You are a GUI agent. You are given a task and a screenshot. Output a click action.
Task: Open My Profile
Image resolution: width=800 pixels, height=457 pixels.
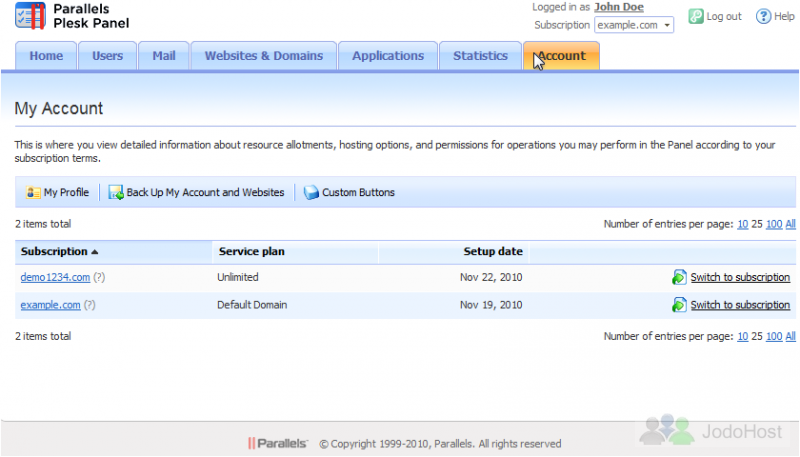click(x=66, y=192)
